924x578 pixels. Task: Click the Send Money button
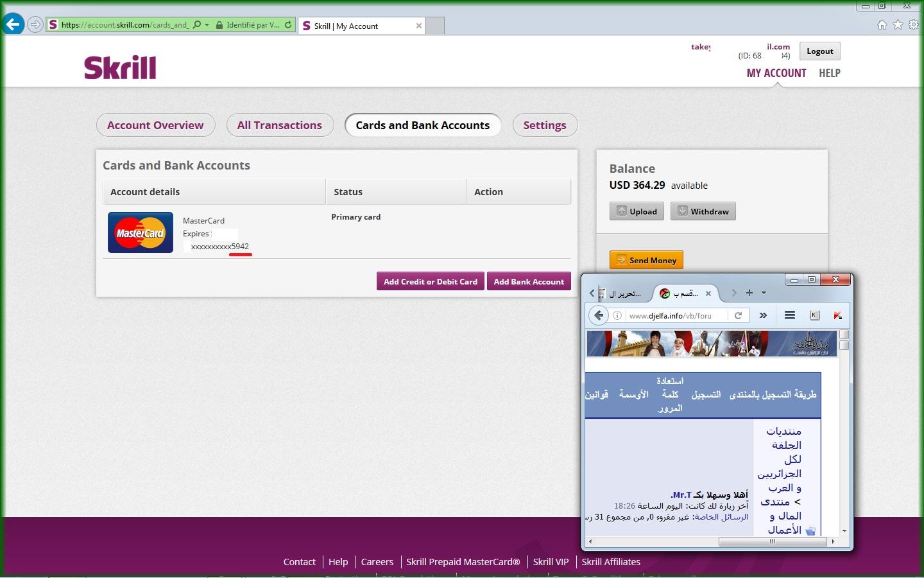click(x=646, y=260)
